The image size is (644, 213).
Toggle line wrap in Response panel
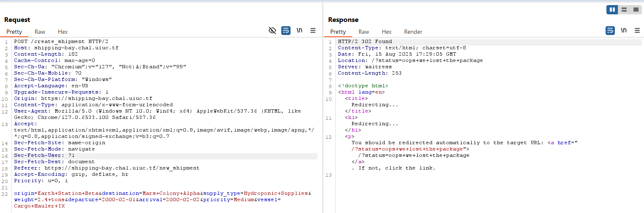tap(610, 30)
